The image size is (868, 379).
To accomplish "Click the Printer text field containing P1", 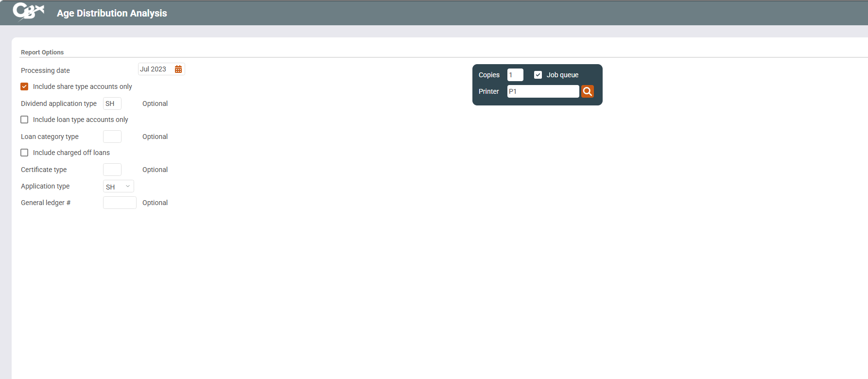I will tap(542, 91).
